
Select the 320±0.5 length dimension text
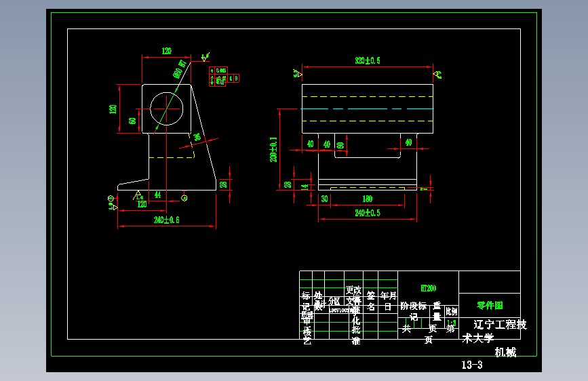[x=368, y=60]
